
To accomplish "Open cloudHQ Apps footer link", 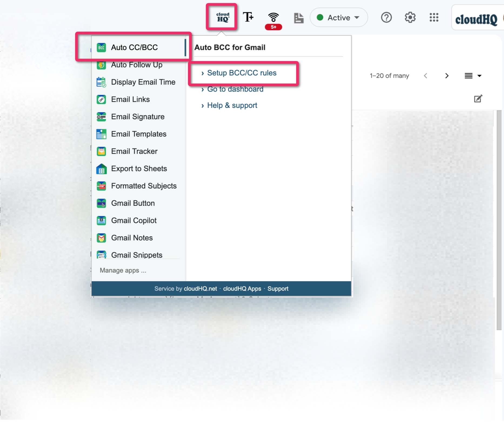I will pos(242,289).
